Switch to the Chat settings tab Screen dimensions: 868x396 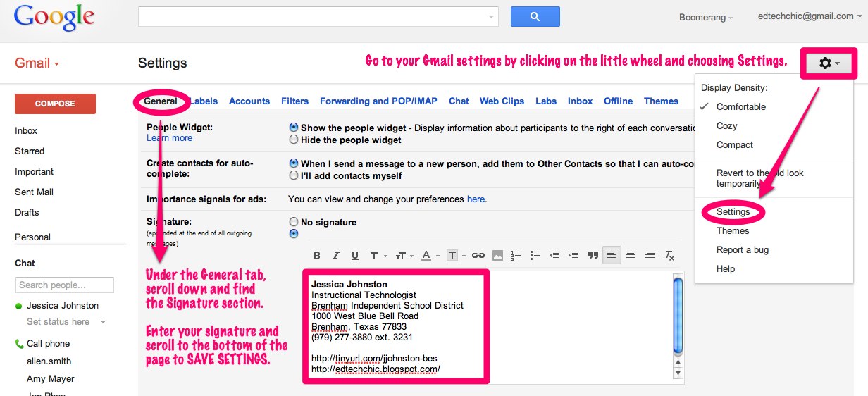pyautogui.click(x=459, y=101)
